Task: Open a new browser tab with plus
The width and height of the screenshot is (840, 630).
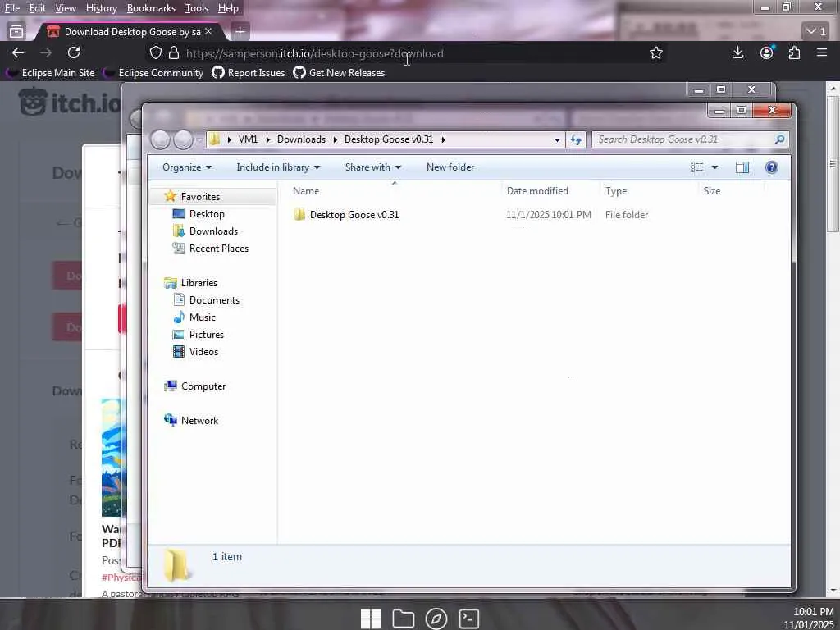Action: click(240, 32)
